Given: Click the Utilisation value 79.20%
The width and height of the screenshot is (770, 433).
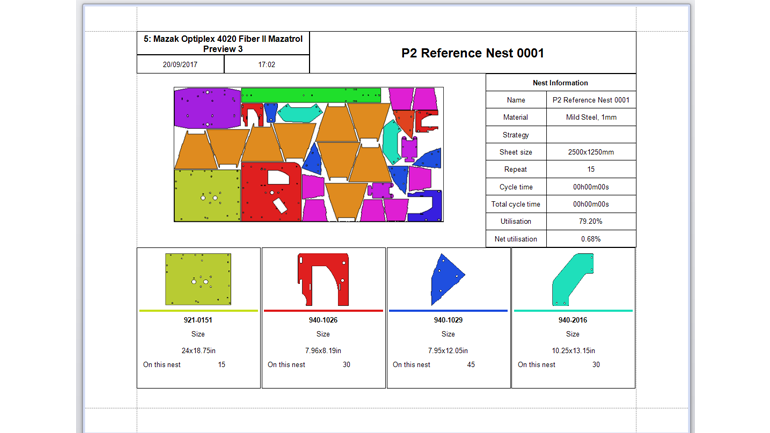Looking at the screenshot, I should pyautogui.click(x=590, y=221).
